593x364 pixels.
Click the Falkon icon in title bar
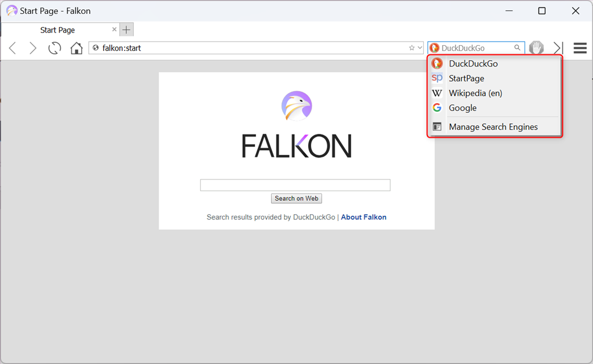coord(12,10)
